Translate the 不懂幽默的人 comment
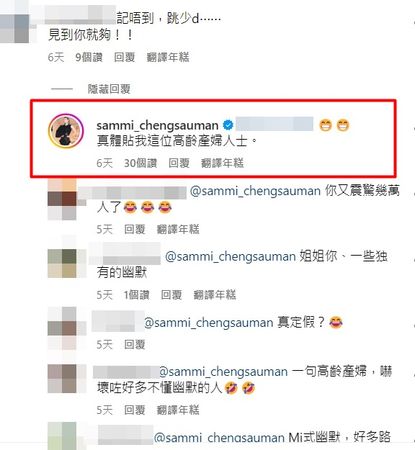 (x=178, y=410)
